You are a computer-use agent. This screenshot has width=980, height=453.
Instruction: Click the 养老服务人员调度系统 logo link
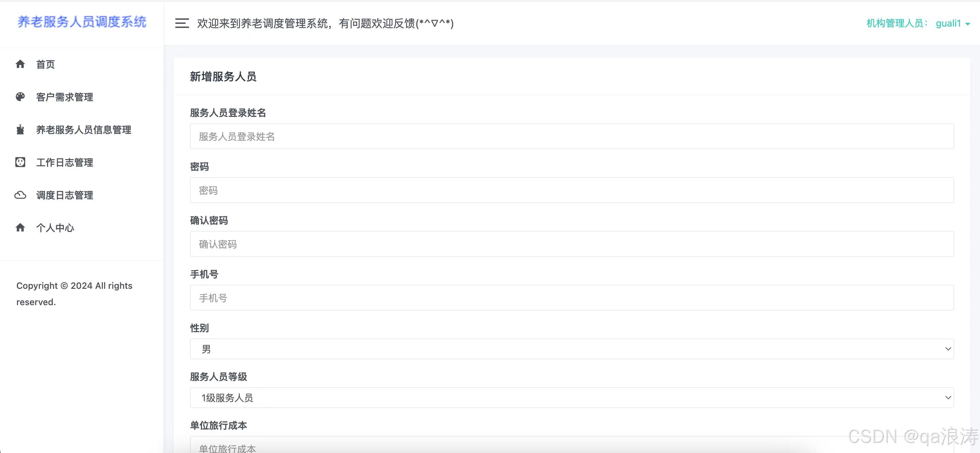tap(82, 22)
